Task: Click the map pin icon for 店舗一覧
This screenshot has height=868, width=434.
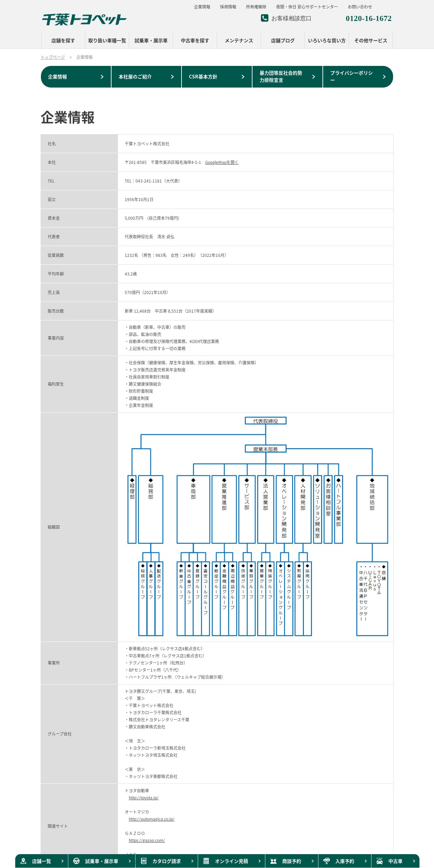Action: pyautogui.click(x=23, y=861)
